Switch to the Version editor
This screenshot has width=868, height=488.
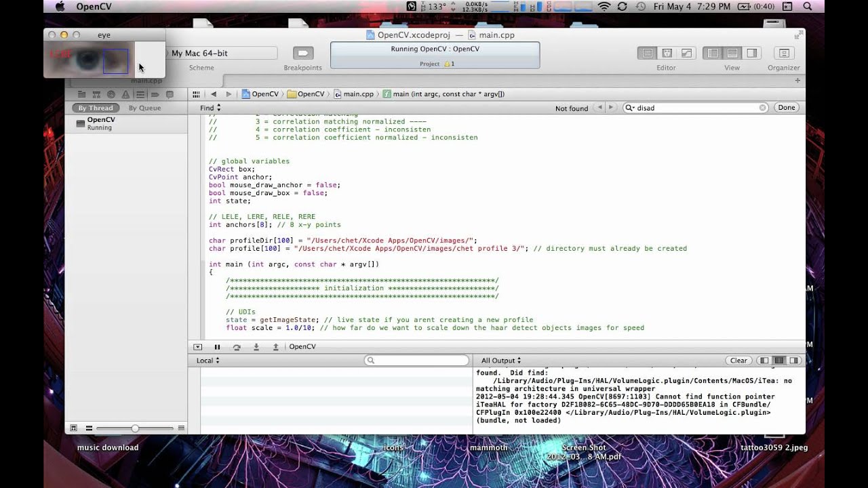tap(686, 53)
